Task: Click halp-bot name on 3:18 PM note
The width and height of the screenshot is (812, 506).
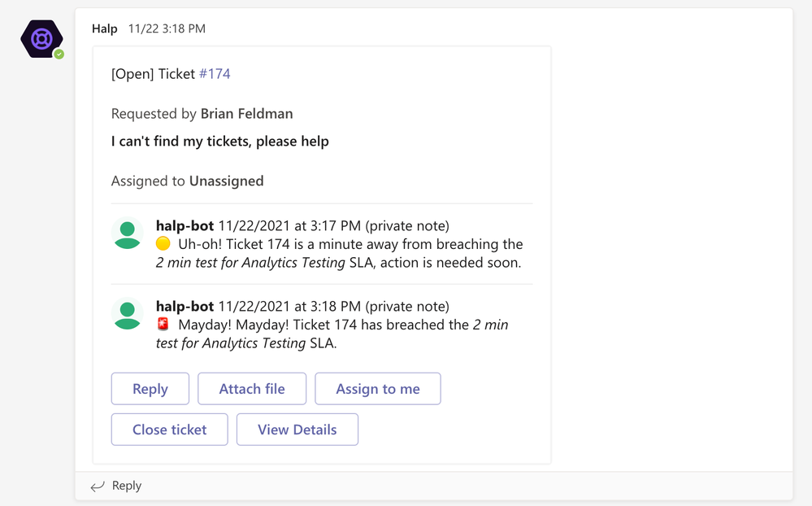Action: (x=185, y=306)
